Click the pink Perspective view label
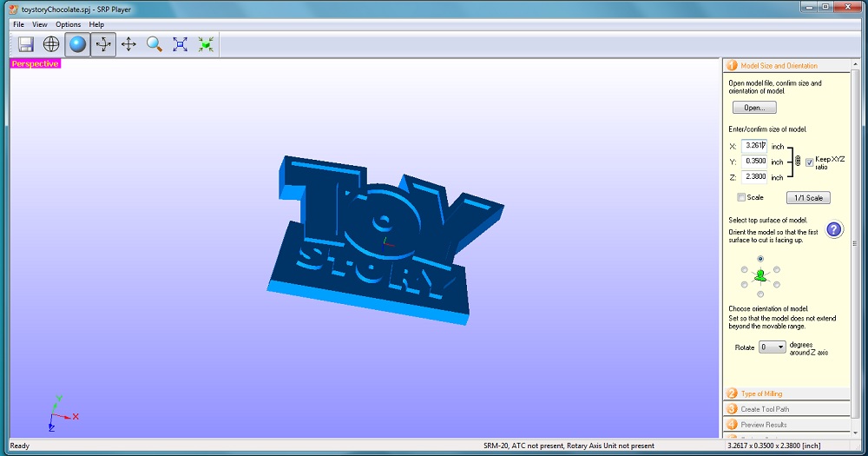This screenshot has width=868, height=456. (x=35, y=63)
